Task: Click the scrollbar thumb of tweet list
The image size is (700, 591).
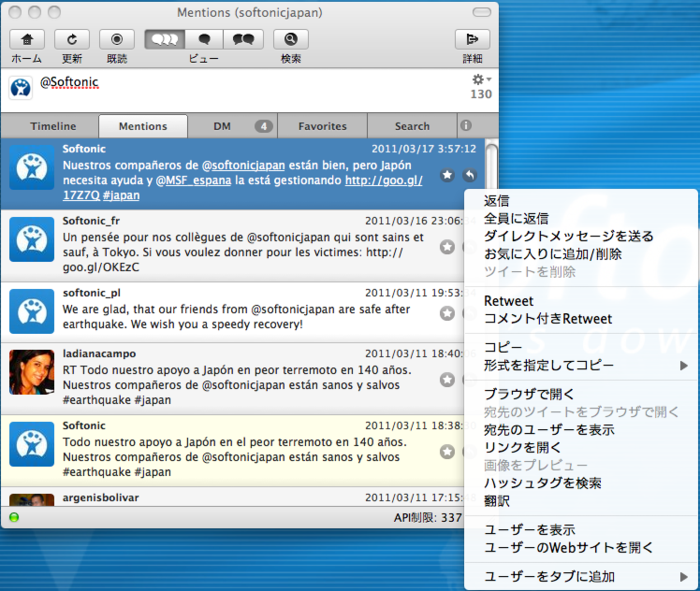Action: pyautogui.click(x=492, y=166)
